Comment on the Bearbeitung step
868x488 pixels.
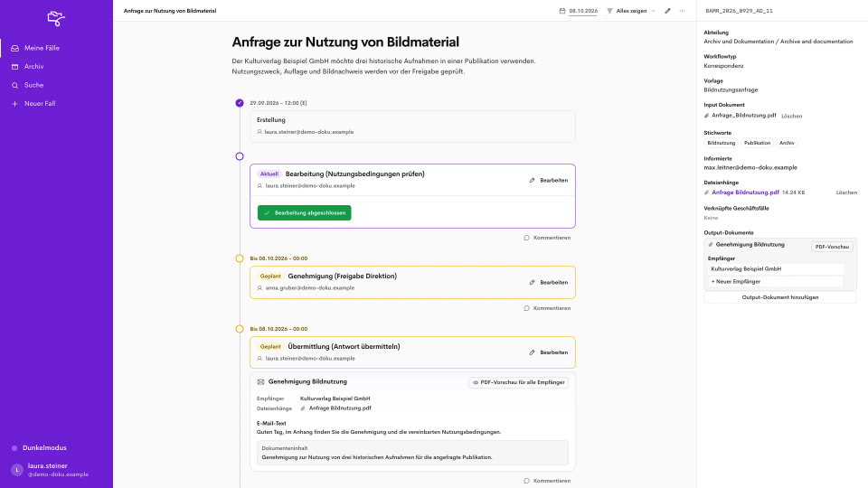click(547, 238)
